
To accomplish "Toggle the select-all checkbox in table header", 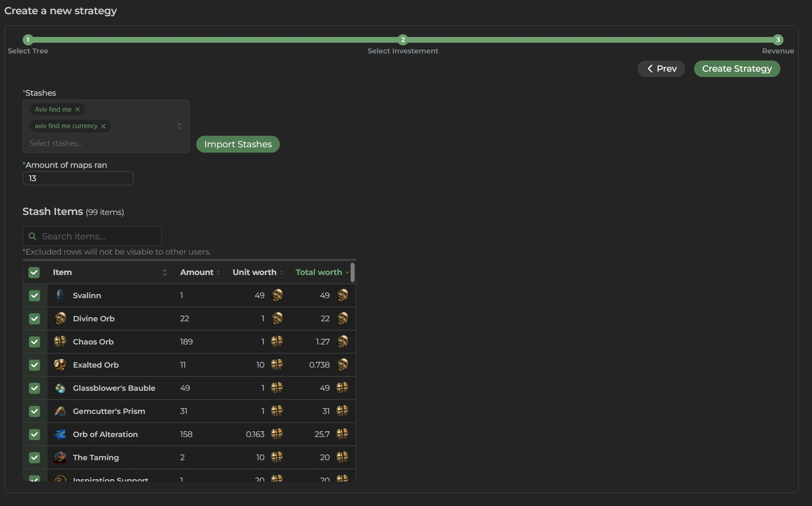I will point(34,272).
